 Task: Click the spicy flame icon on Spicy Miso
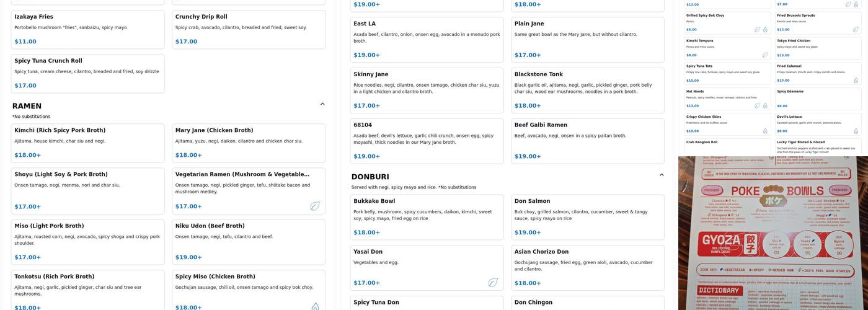coord(315,307)
